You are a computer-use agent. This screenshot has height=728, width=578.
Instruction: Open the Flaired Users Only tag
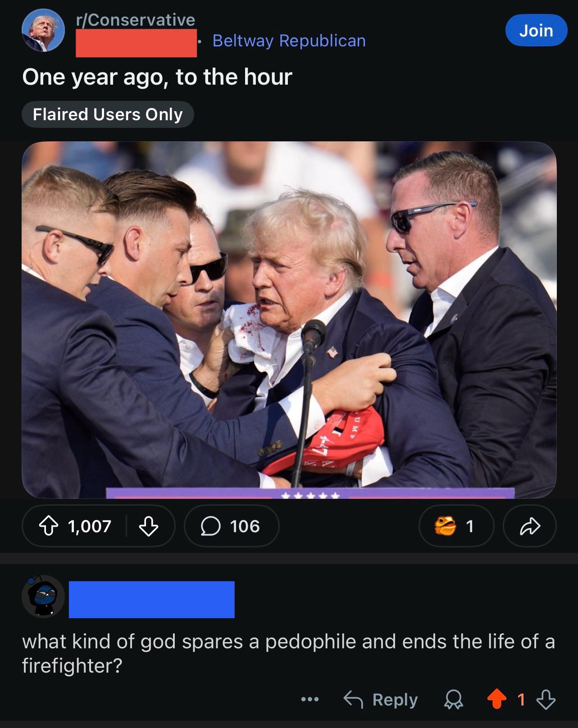[x=108, y=114]
